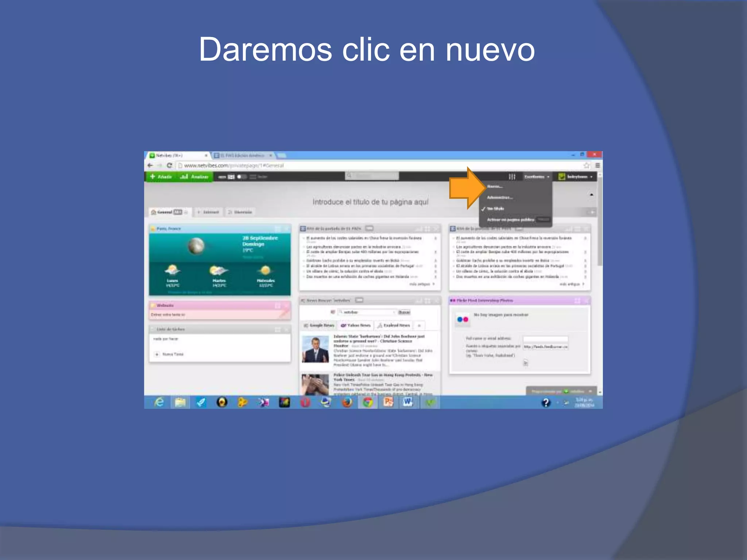Viewport: 747px width, 560px height.
Task: Select the checked Sin título dashboard
Action: (x=496, y=209)
